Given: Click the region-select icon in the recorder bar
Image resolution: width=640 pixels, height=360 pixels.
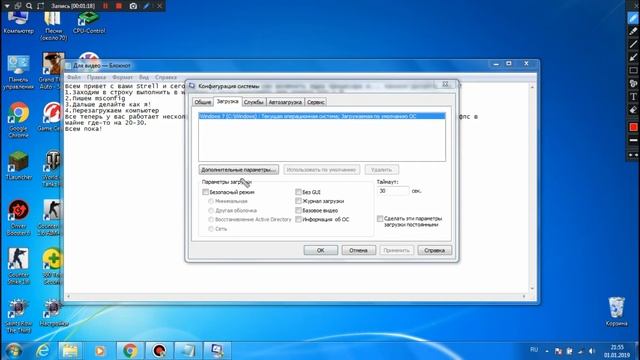Looking at the screenshot, I should (x=40, y=6).
